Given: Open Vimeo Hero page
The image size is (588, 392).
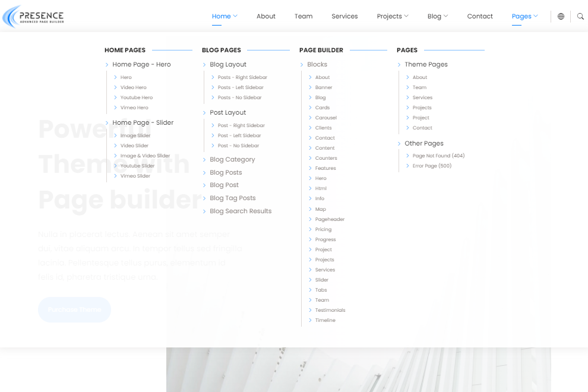Looking at the screenshot, I should [134, 108].
